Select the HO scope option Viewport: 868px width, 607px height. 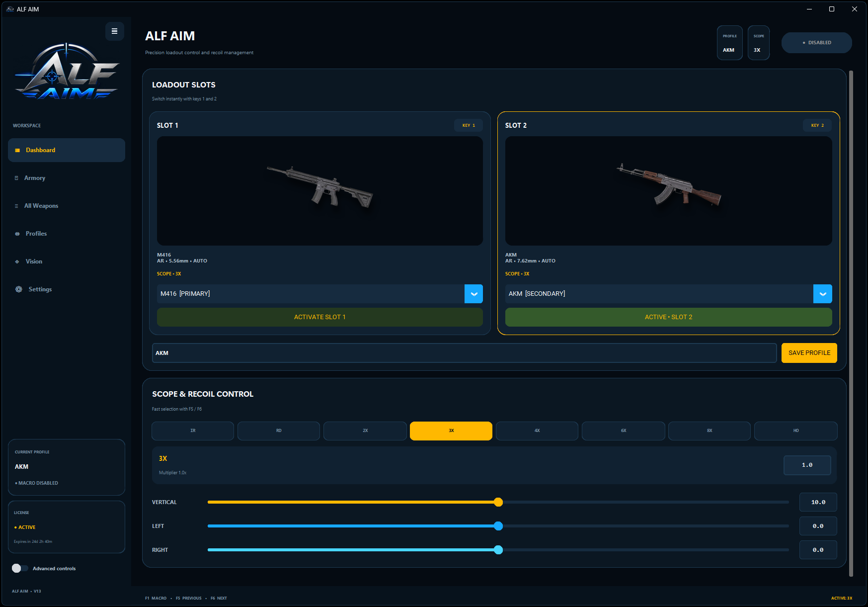[796, 431]
